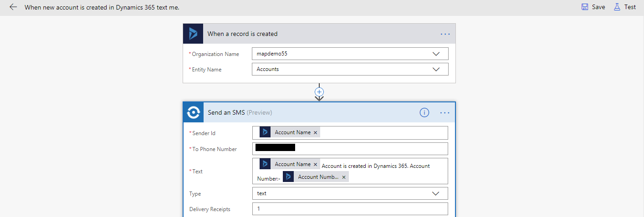Click the flow title text
Image resolution: width=644 pixels, height=217 pixels.
pyautogui.click(x=102, y=7)
